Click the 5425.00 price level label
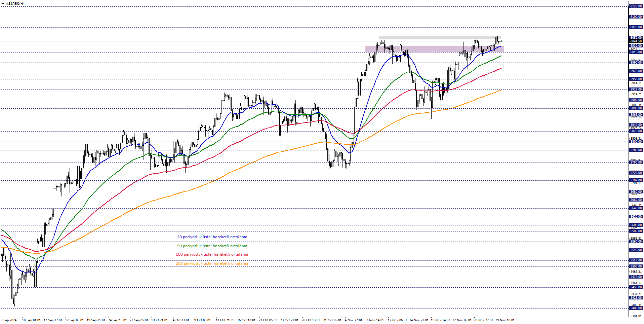Viewport: 644px width, 324px height. coord(636,298)
